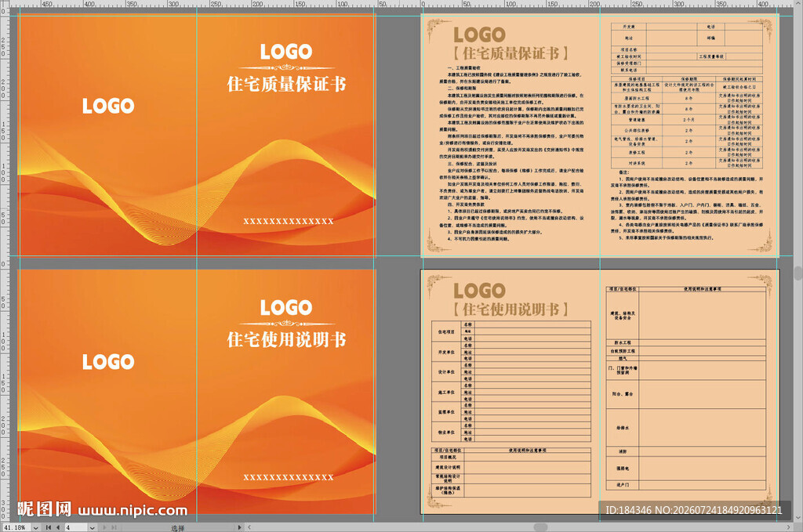
Task: Go to the last artboard
Action: [114, 527]
